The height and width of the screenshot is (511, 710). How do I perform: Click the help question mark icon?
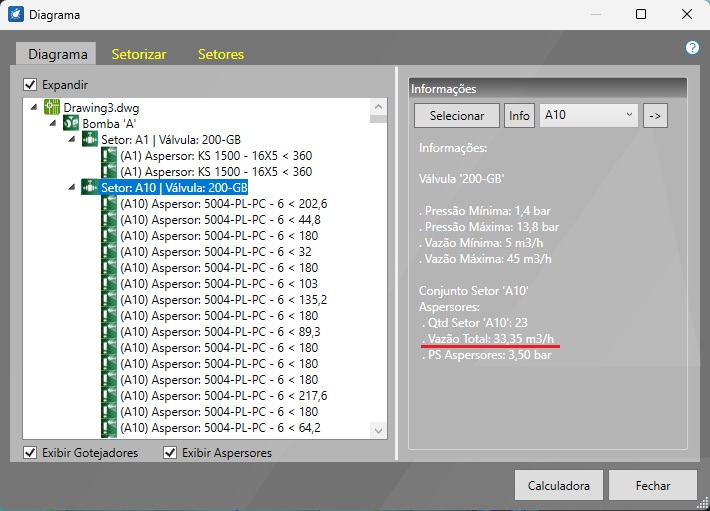[x=692, y=48]
